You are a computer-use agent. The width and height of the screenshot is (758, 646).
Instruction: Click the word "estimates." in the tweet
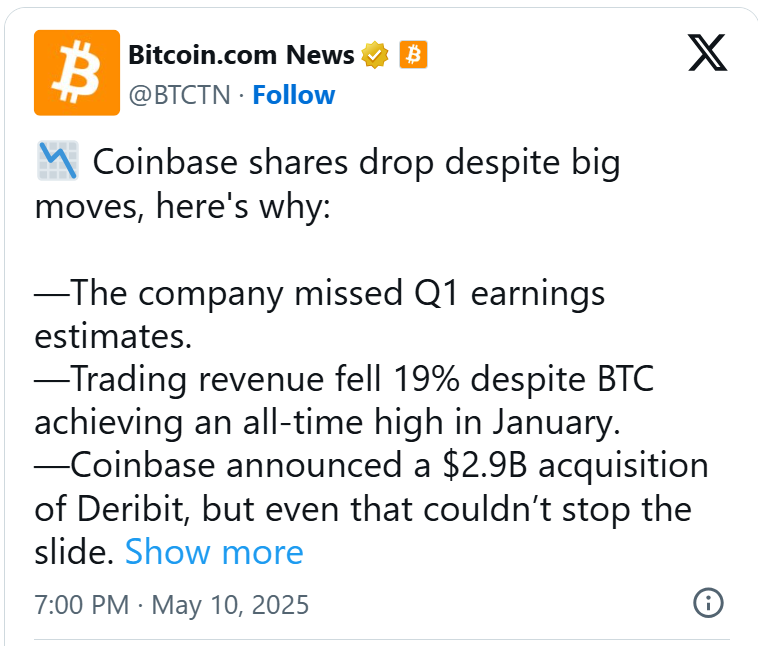pyautogui.click(x=113, y=336)
